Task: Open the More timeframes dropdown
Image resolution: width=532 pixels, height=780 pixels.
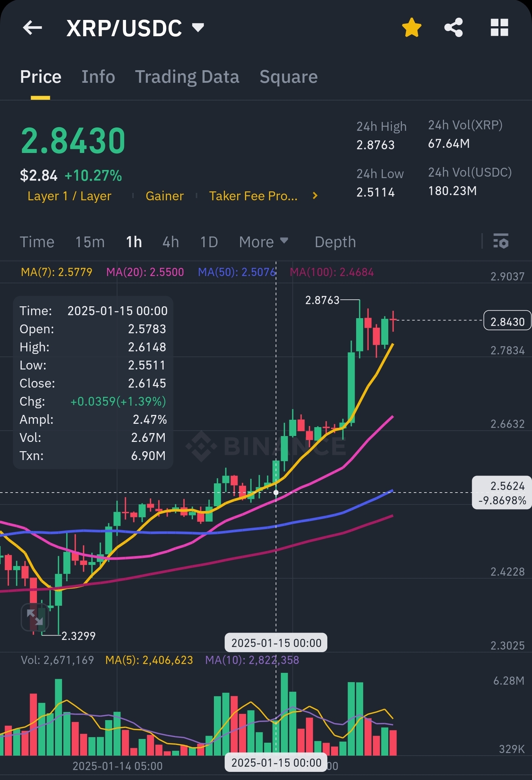Action: click(x=263, y=242)
